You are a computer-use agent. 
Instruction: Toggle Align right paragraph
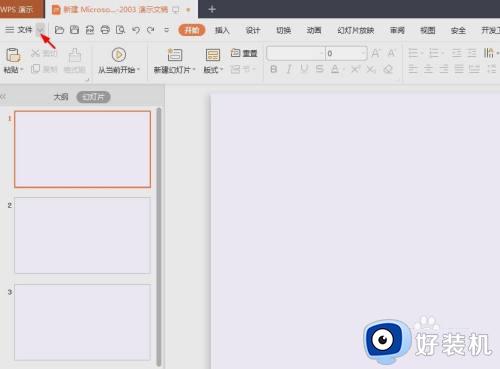pos(444,69)
